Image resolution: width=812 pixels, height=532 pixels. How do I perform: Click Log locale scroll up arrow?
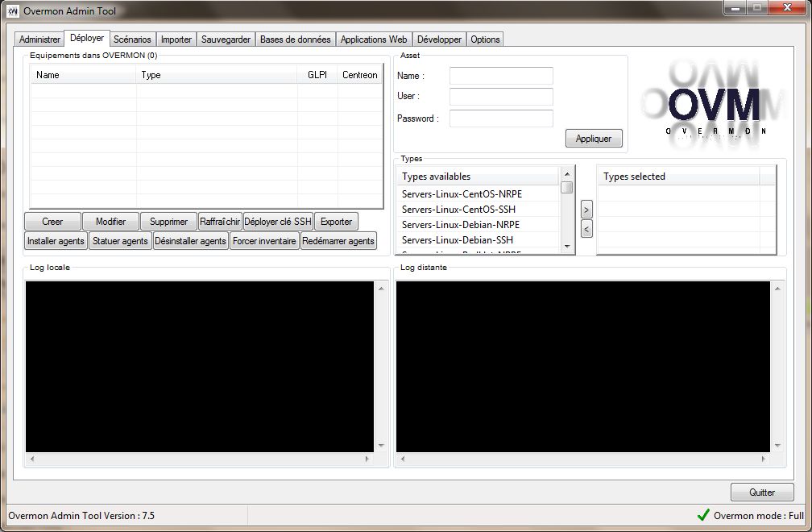tap(382, 289)
